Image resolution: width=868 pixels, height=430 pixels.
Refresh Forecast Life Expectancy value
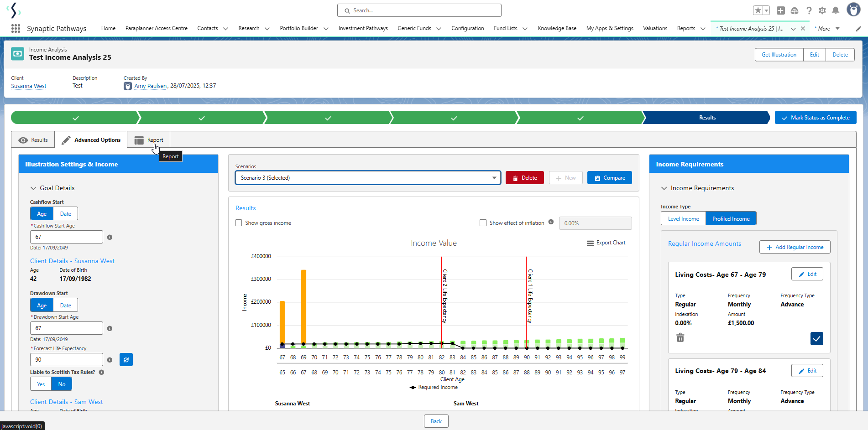coord(126,360)
